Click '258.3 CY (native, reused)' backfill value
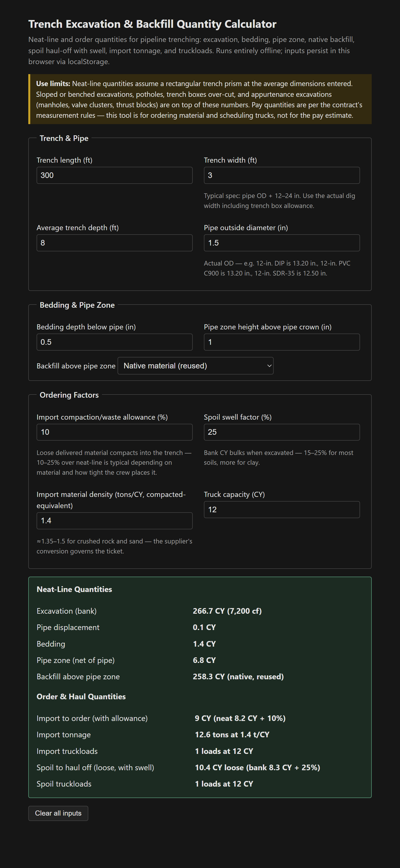 [238, 677]
